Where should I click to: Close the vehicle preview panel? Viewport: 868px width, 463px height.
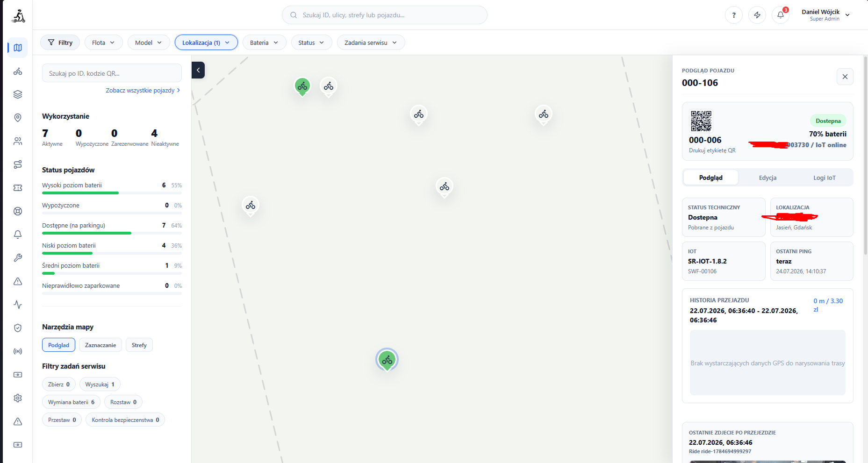[845, 77]
